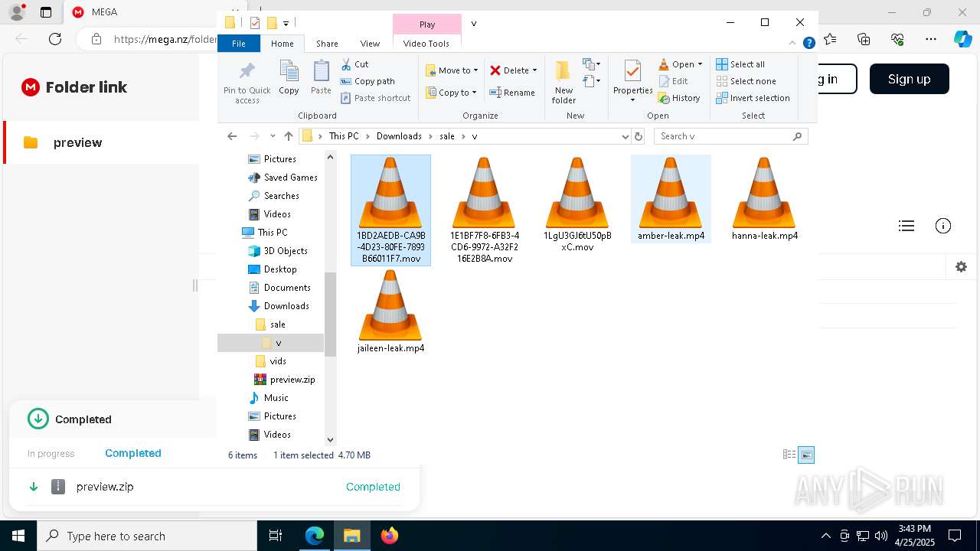Click the Search v input box
This screenshot has width=980, height=551.
[730, 136]
